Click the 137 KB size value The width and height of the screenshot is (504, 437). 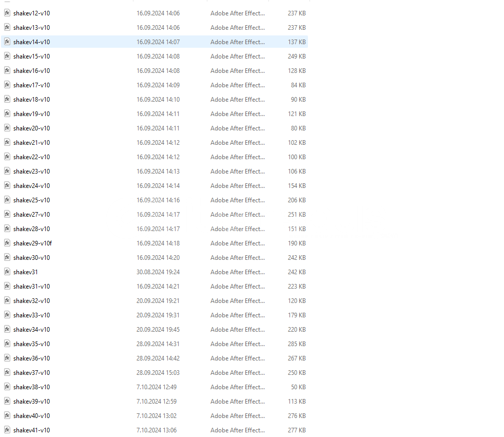click(x=297, y=42)
